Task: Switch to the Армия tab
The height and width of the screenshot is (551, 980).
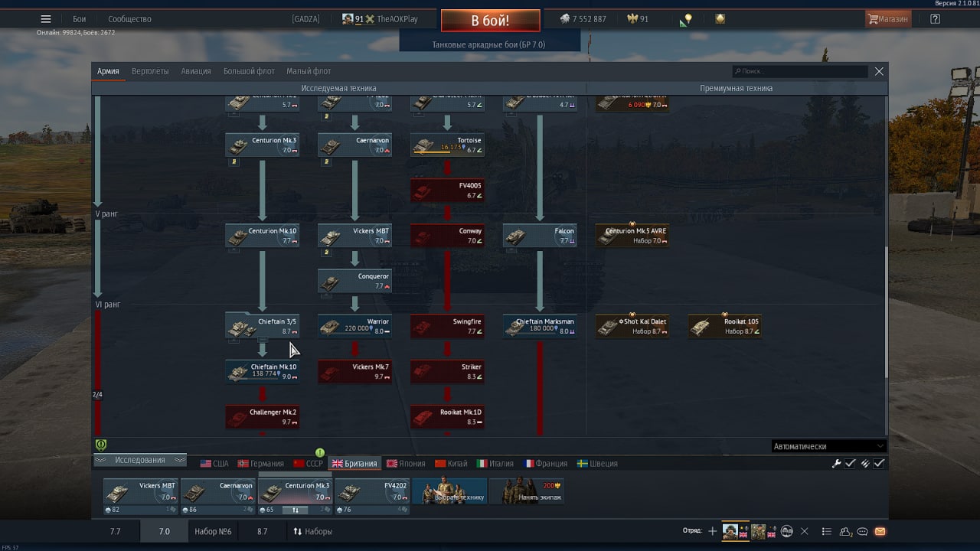Action: tap(108, 71)
